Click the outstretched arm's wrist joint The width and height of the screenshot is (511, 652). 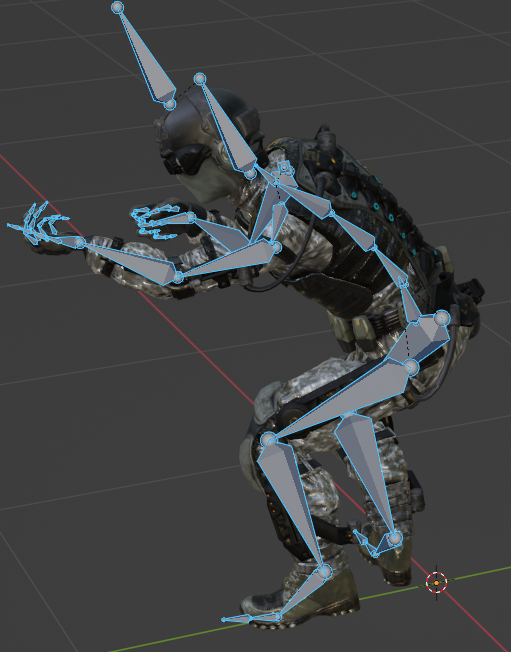[80, 242]
